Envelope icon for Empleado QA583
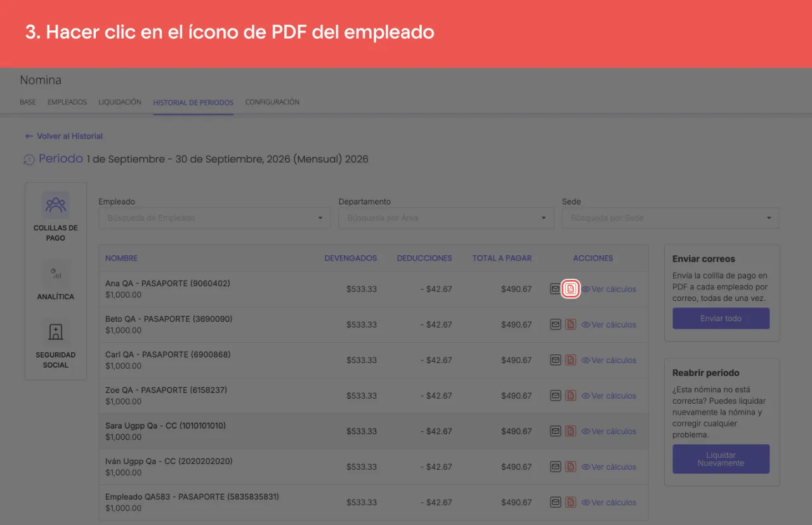Screen dimensions: 812x525 (556, 502)
